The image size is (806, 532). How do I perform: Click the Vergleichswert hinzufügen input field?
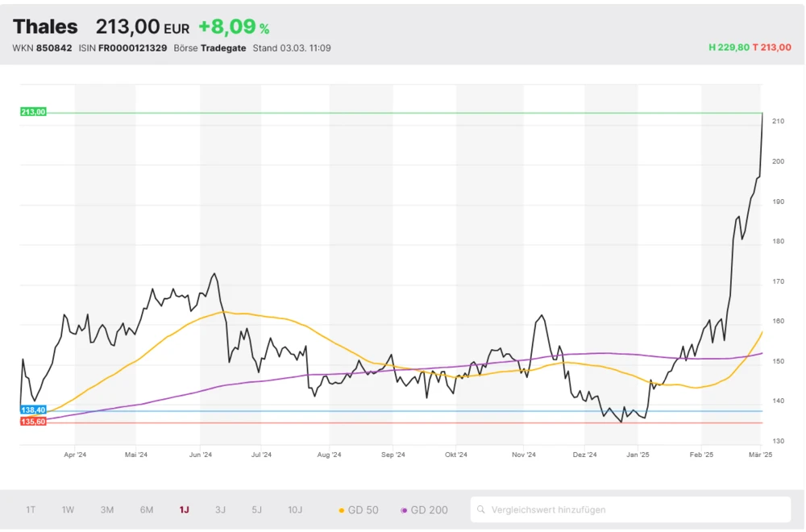pyautogui.click(x=637, y=509)
